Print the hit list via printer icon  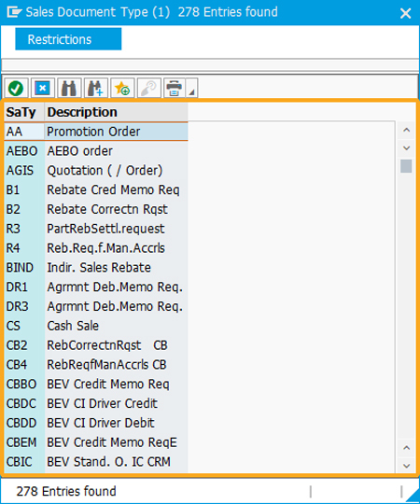175,88
